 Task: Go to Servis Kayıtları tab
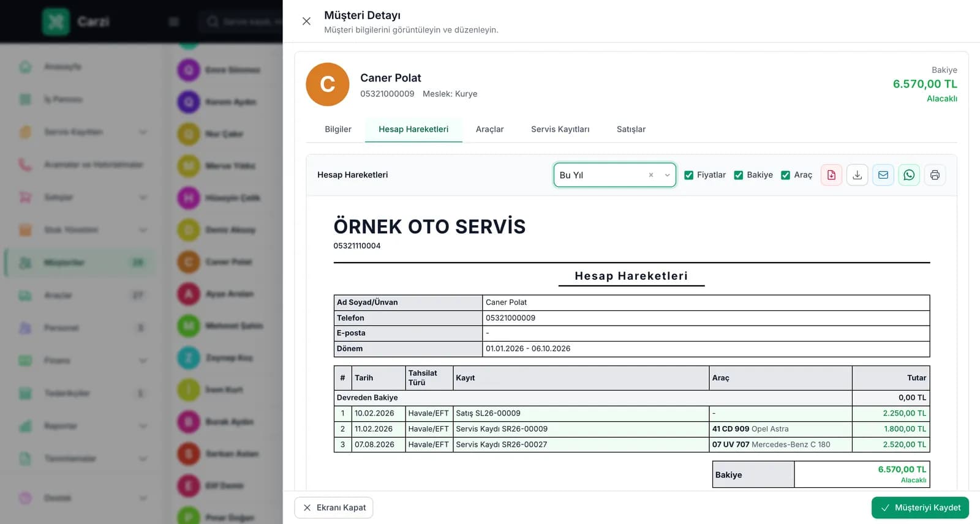coord(560,129)
